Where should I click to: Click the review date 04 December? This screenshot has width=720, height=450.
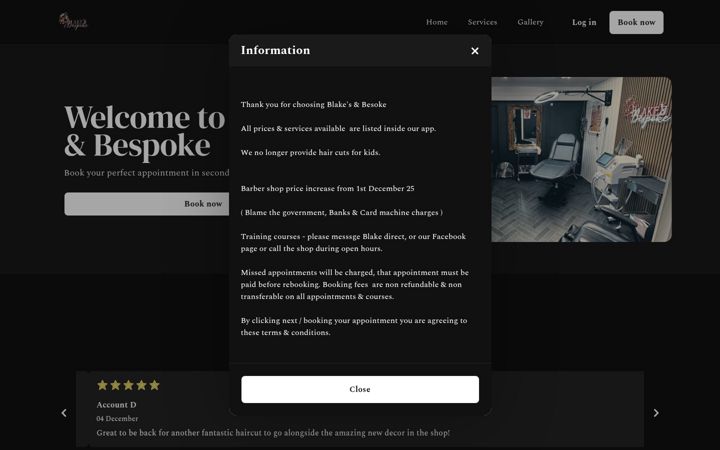point(117,418)
